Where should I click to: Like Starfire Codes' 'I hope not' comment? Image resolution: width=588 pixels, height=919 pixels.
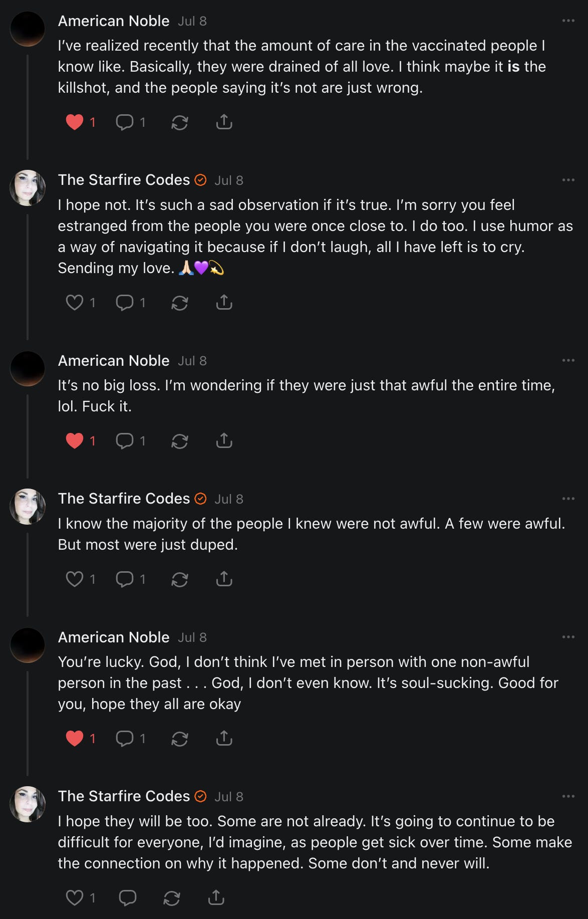pyautogui.click(x=75, y=303)
